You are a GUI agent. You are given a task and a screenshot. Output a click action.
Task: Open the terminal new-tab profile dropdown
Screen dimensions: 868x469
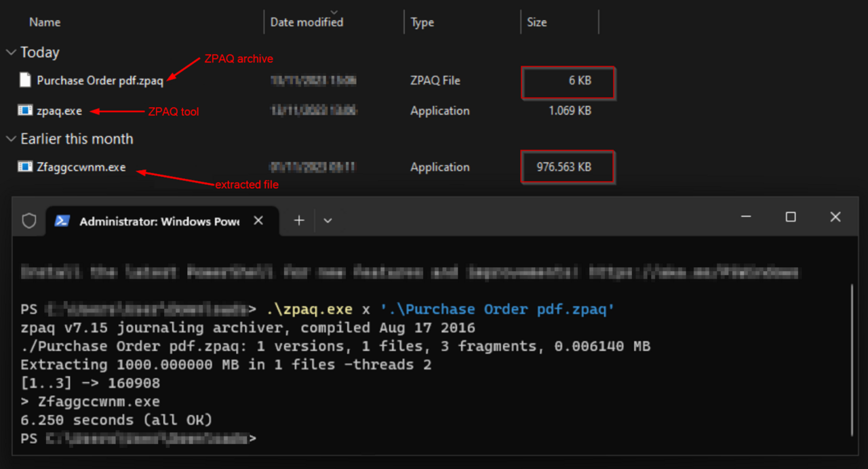click(328, 220)
